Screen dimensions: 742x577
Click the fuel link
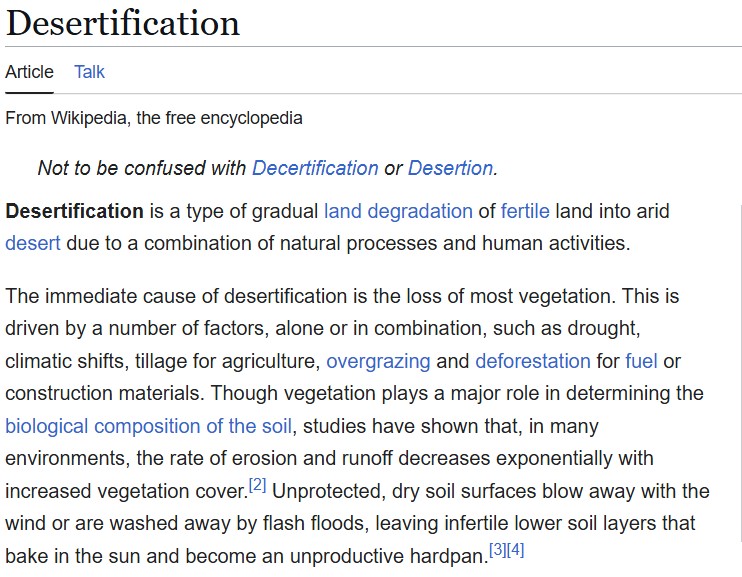coord(641,361)
